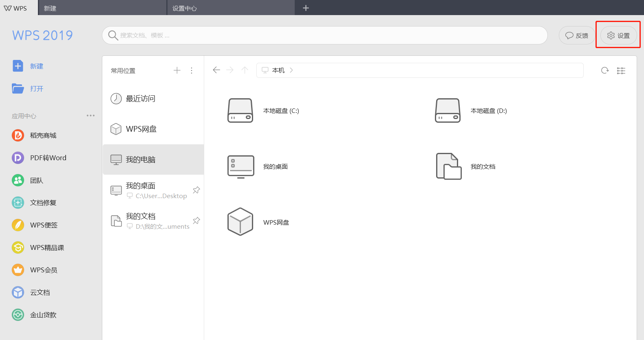The width and height of the screenshot is (644, 340).
Task: Click the WPS 2019 logo text
Action: click(x=42, y=35)
